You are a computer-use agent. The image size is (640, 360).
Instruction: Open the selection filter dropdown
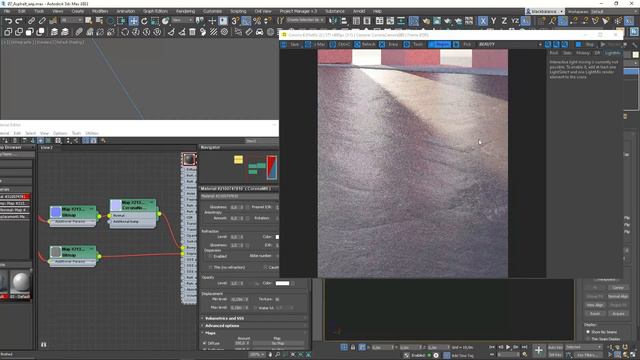pyautogui.click(x=72, y=20)
